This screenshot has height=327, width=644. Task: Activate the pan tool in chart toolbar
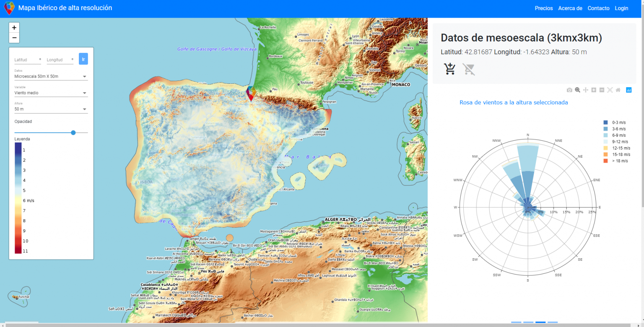[x=586, y=90]
